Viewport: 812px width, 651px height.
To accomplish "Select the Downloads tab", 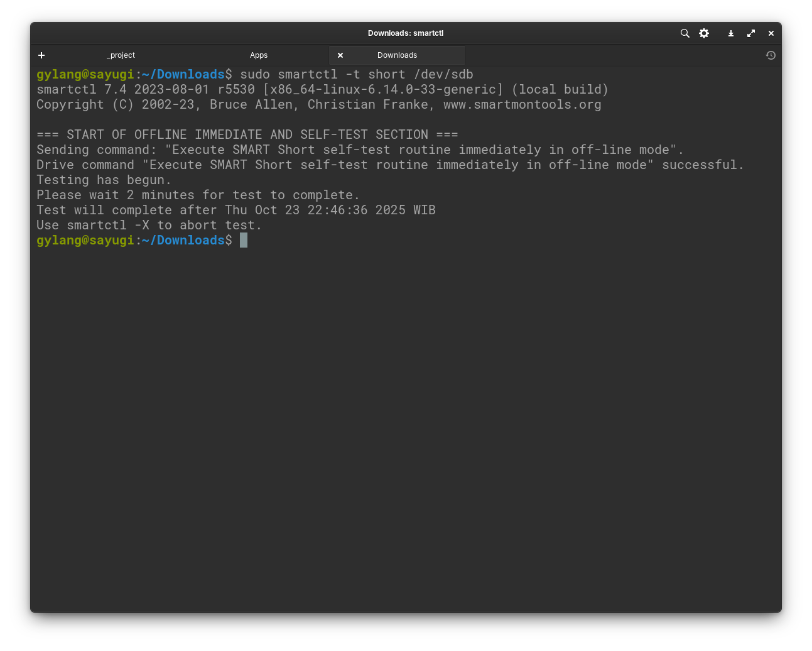I will point(397,55).
